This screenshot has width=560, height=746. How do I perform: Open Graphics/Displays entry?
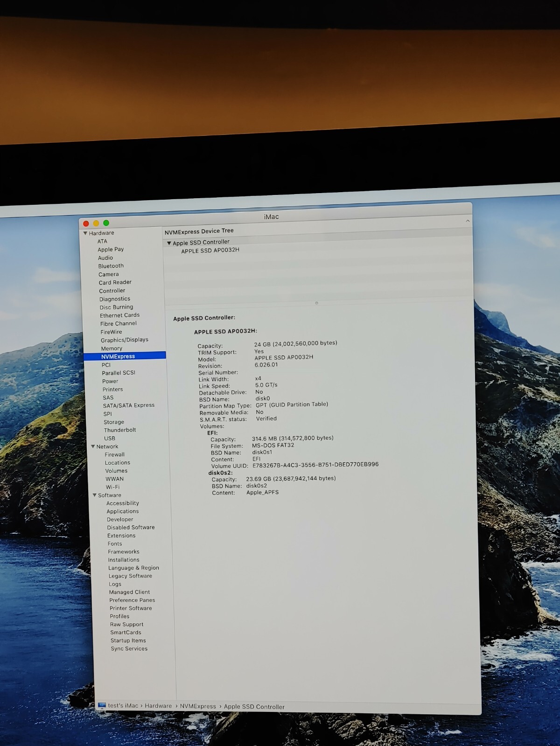125,340
